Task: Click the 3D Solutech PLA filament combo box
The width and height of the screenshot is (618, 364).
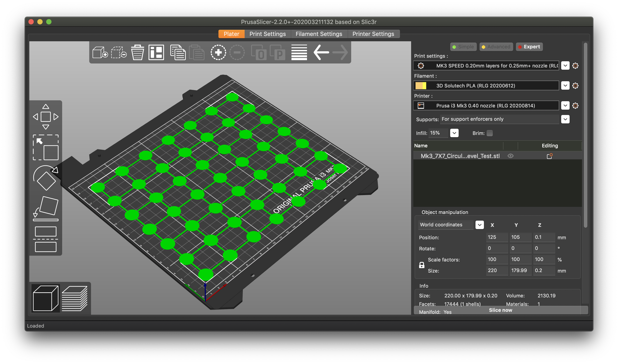Action: click(486, 86)
